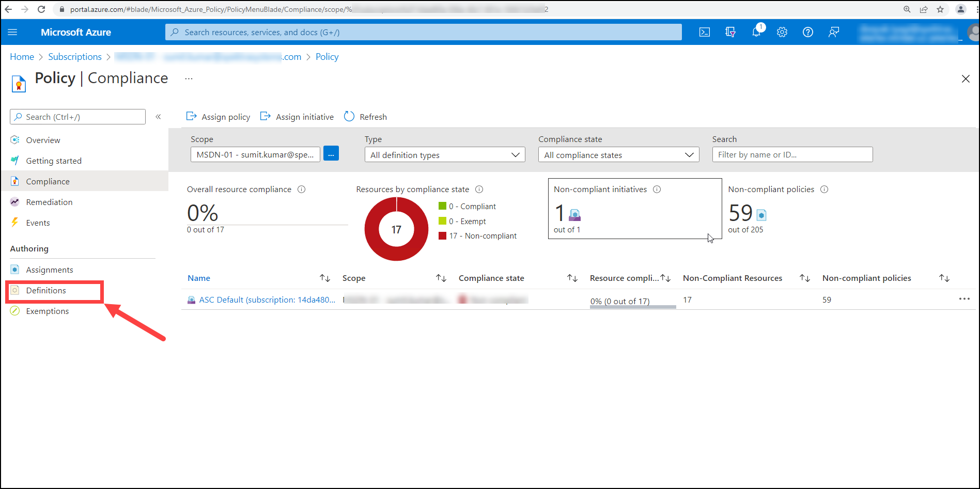The width and height of the screenshot is (980, 489).
Task: Go to Policy breadcrumb link
Action: (x=327, y=57)
